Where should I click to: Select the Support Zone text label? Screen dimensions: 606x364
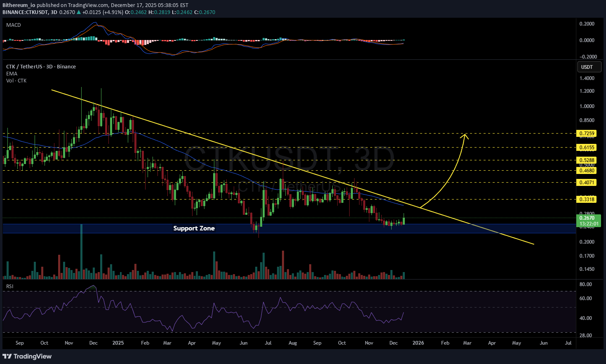click(x=194, y=228)
